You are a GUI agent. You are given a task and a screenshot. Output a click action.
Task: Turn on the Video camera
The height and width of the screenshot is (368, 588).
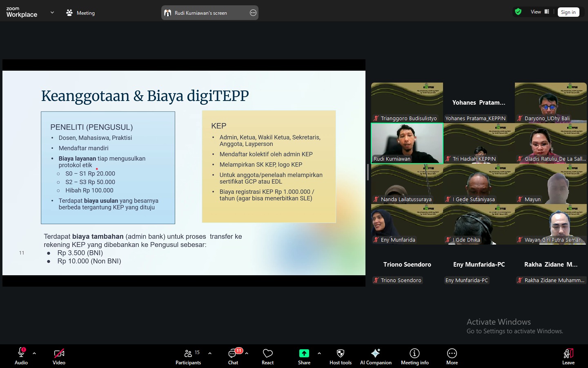pos(59,356)
